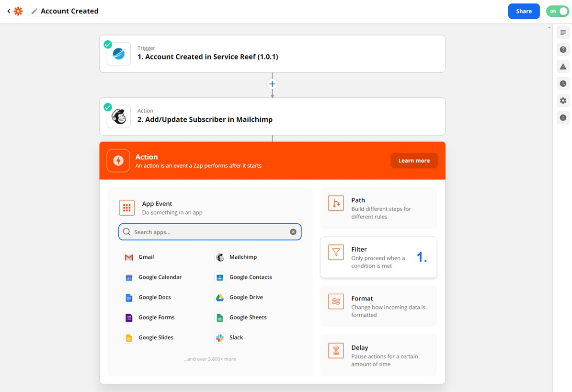Choose Slack app
Viewport: 572px width, 392px height.
[x=229, y=337]
